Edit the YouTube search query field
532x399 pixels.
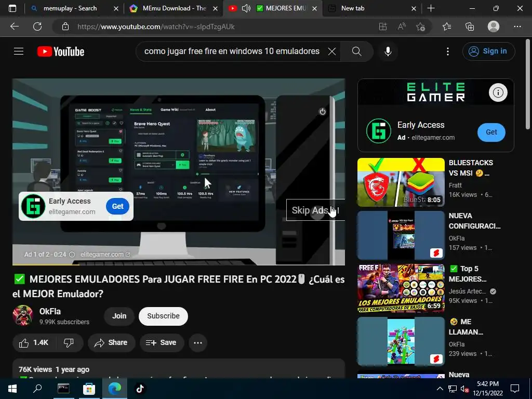point(232,51)
